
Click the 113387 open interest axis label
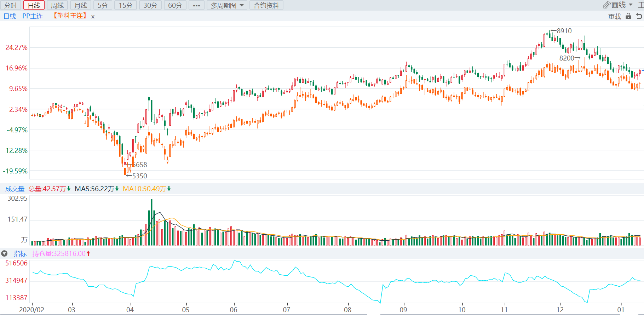(x=16, y=298)
